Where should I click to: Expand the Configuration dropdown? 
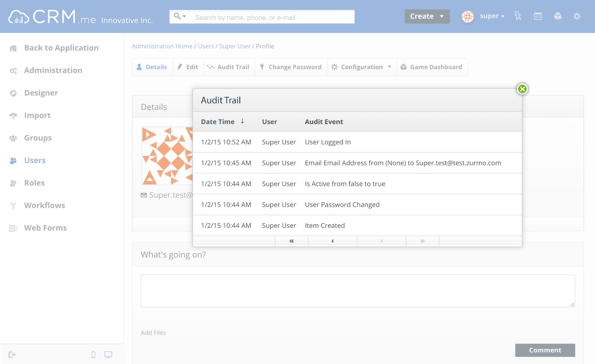click(362, 67)
